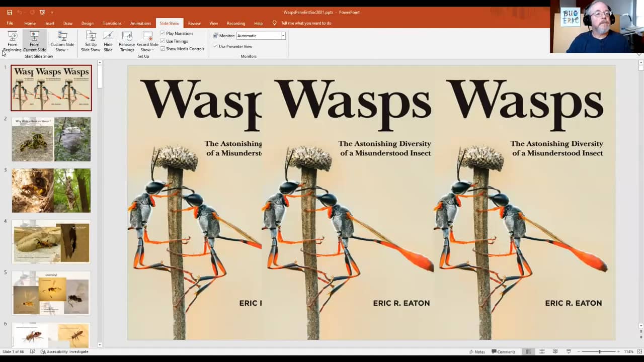This screenshot has width=644, height=362.
Task: Switch to the Review tab
Action: click(194, 23)
